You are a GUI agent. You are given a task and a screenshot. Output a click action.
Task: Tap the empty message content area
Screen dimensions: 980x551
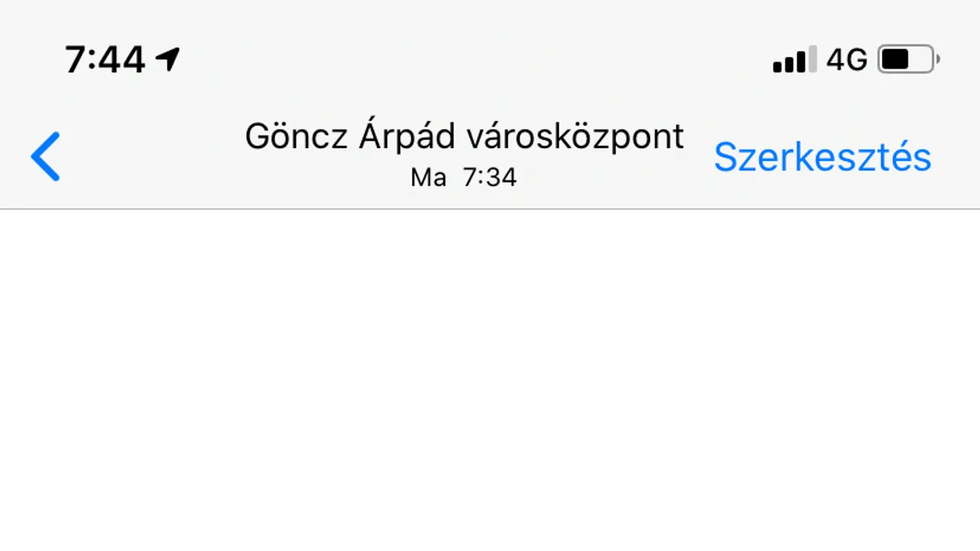[490, 378]
